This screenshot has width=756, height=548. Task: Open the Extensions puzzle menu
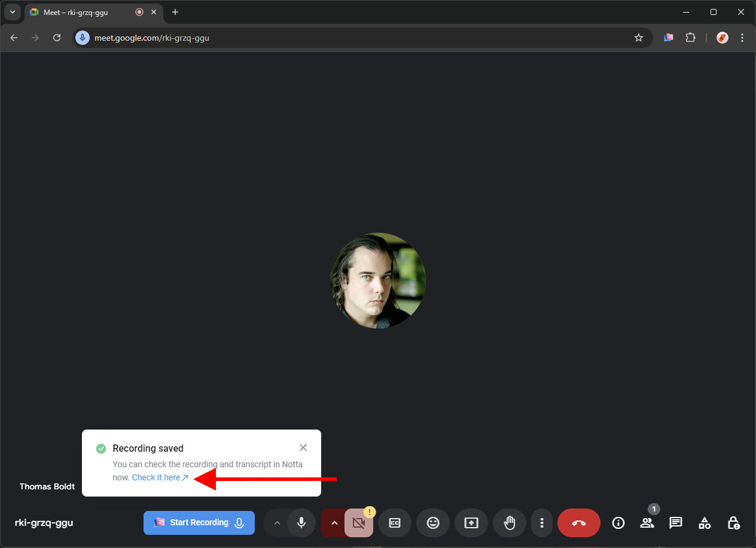tap(691, 38)
